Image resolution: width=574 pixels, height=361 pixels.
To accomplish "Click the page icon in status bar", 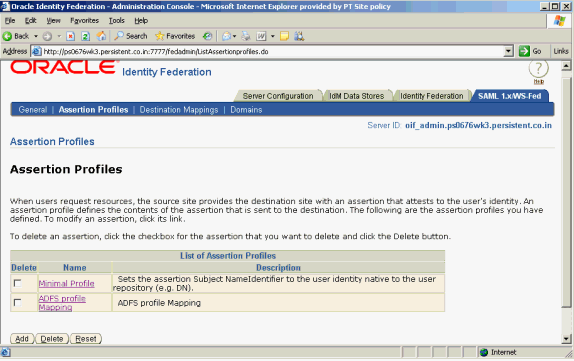I will pyautogui.click(x=6, y=352).
